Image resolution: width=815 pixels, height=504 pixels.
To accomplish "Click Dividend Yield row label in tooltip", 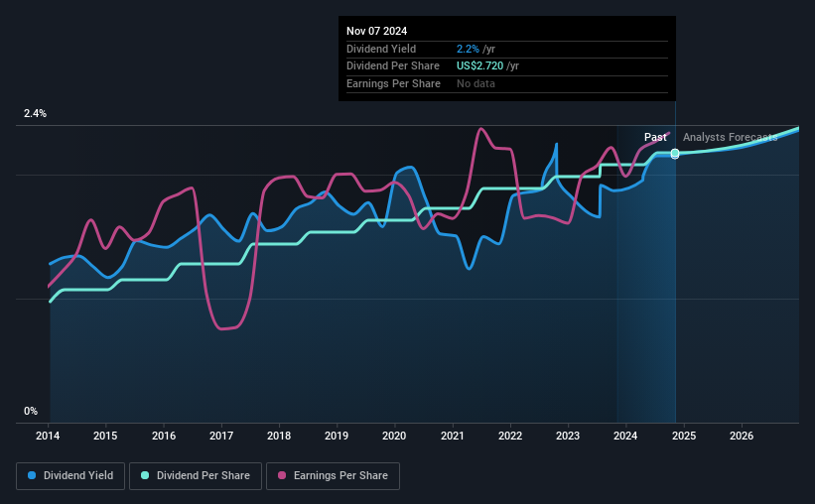I will tap(381, 49).
